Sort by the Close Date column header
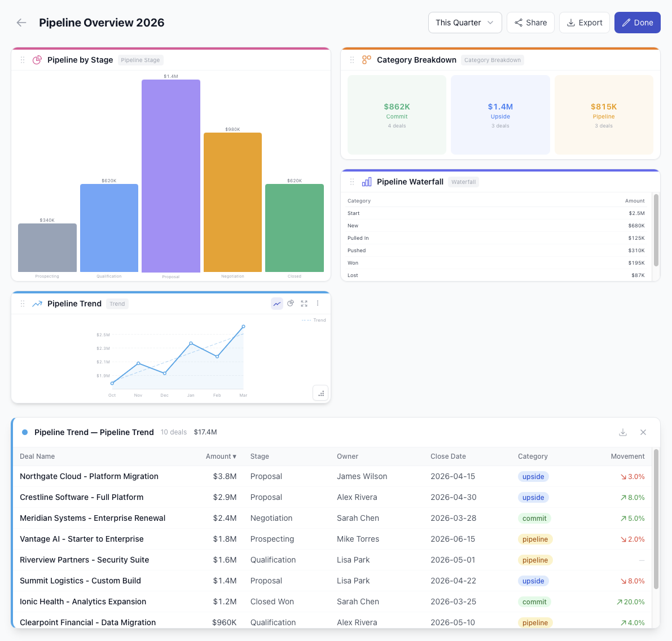 coord(449,456)
